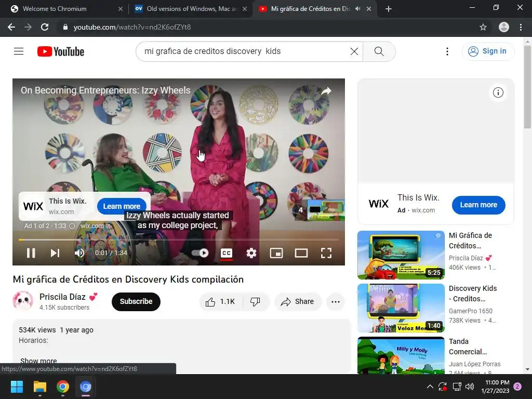The image size is (532, 399).
Task: Open the taskbar clock and date
Action: 495,387
